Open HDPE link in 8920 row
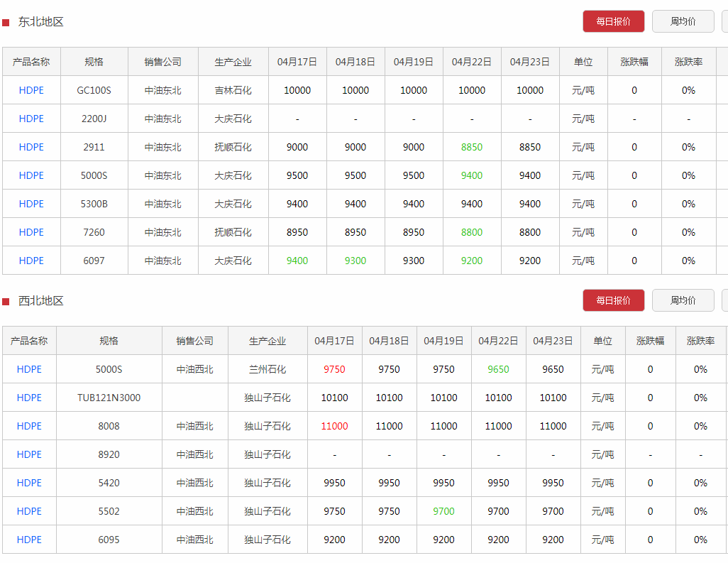 point(29,454)
